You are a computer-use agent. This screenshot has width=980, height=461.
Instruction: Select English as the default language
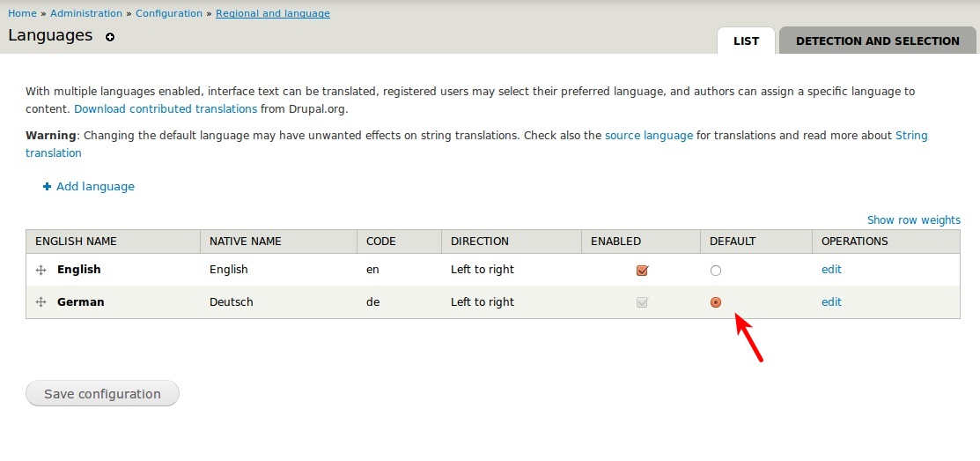(716, 271)
